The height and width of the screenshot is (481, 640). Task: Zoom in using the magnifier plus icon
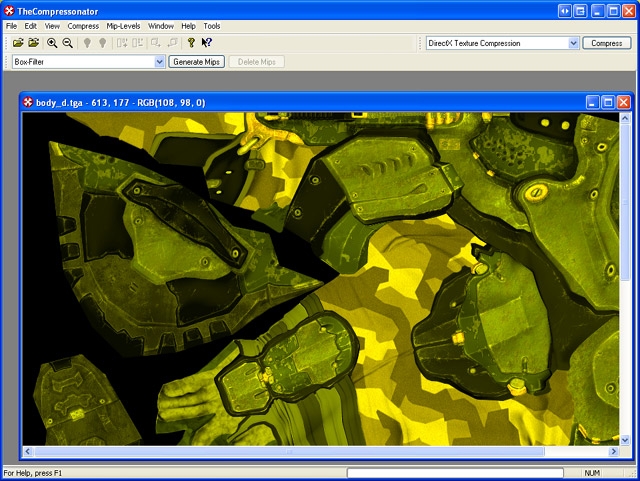pos(52,43)
